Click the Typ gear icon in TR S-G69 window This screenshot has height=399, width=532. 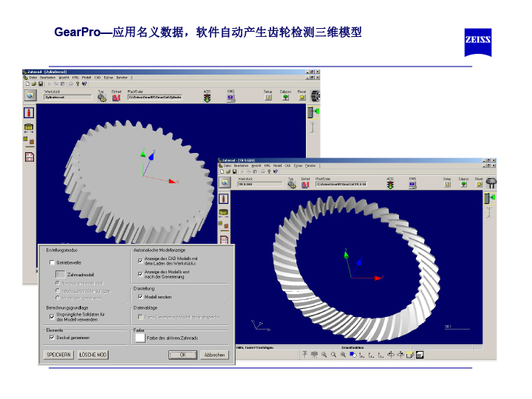click(x=291, y=185)
